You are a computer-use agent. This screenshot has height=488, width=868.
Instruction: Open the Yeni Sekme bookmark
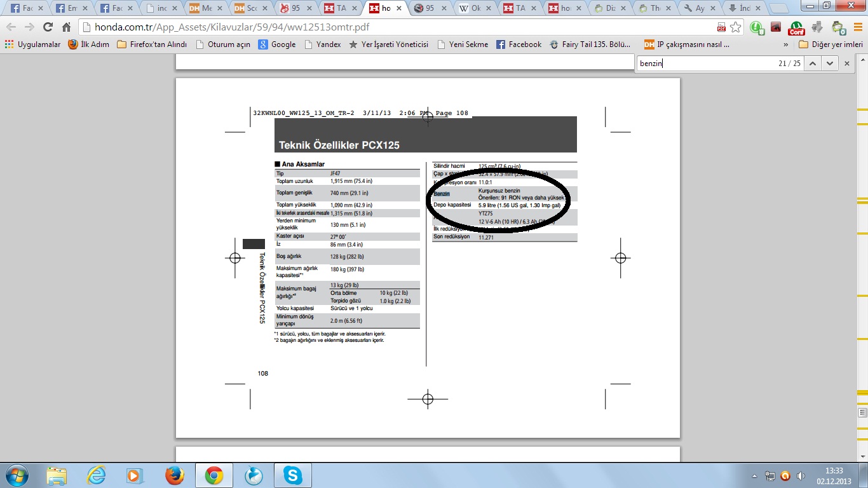(x=463, y=44)
